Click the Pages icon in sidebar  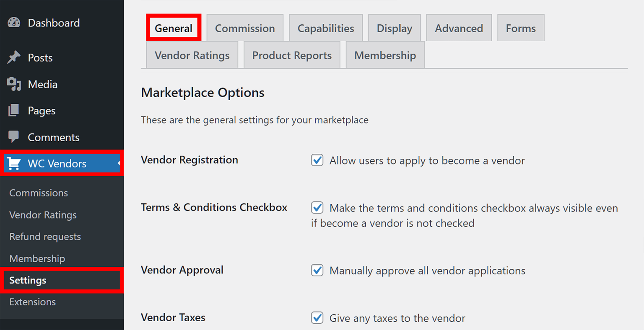click(x=14, y=111)
